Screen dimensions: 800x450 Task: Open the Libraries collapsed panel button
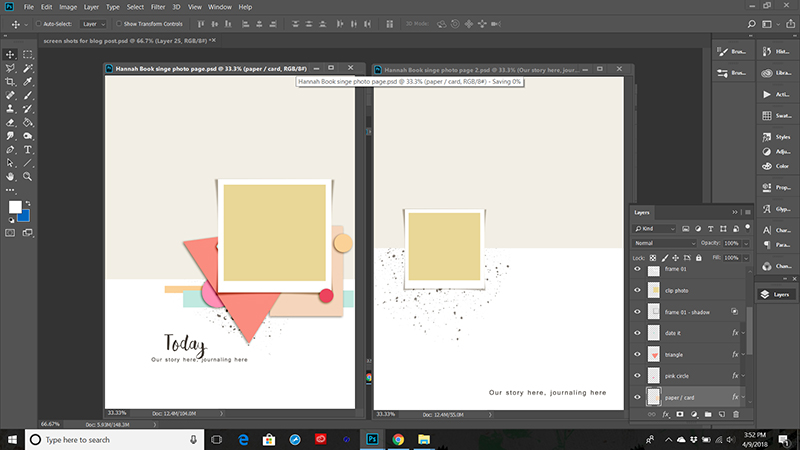777,73
